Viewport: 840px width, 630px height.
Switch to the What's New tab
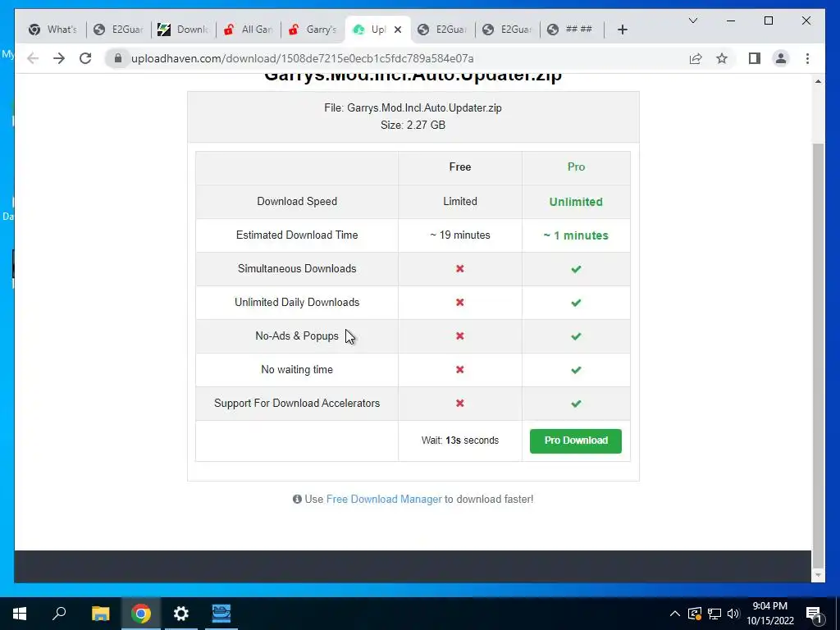pos(53,30)
